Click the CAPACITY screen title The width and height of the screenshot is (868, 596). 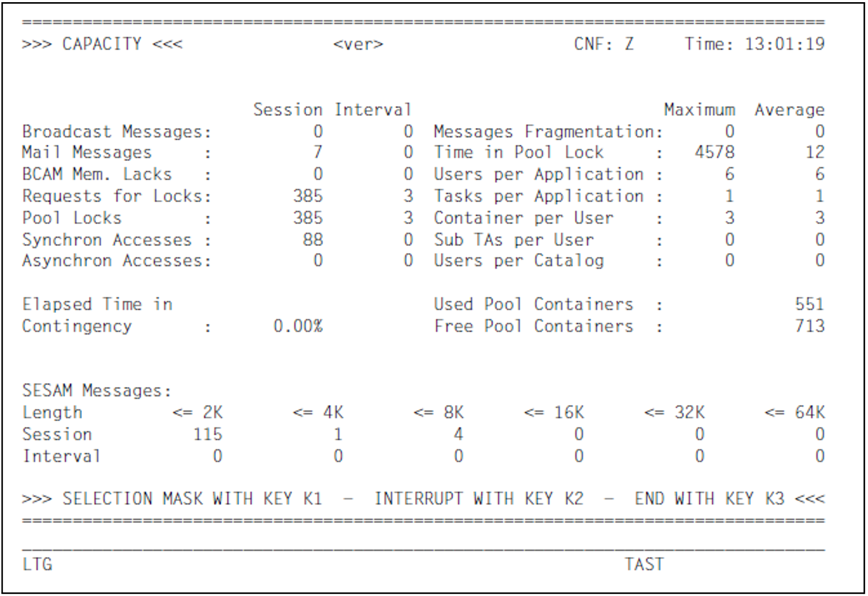tap(102, 44)
